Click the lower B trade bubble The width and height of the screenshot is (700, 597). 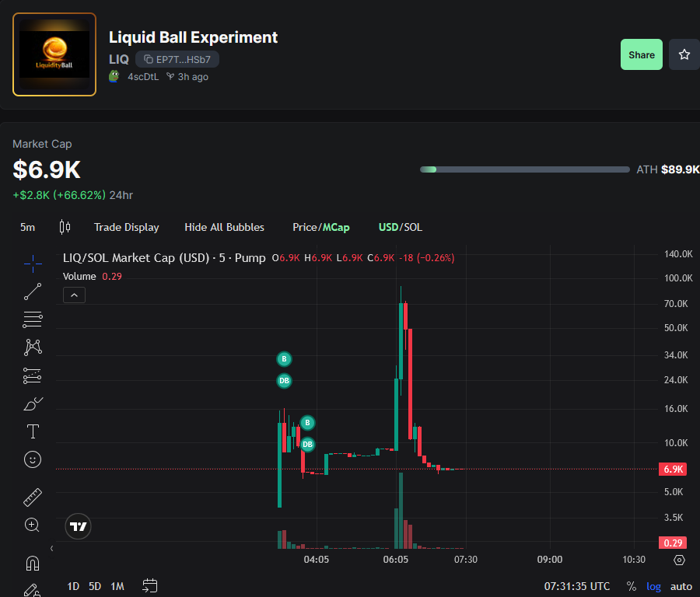tap(307, 423)
